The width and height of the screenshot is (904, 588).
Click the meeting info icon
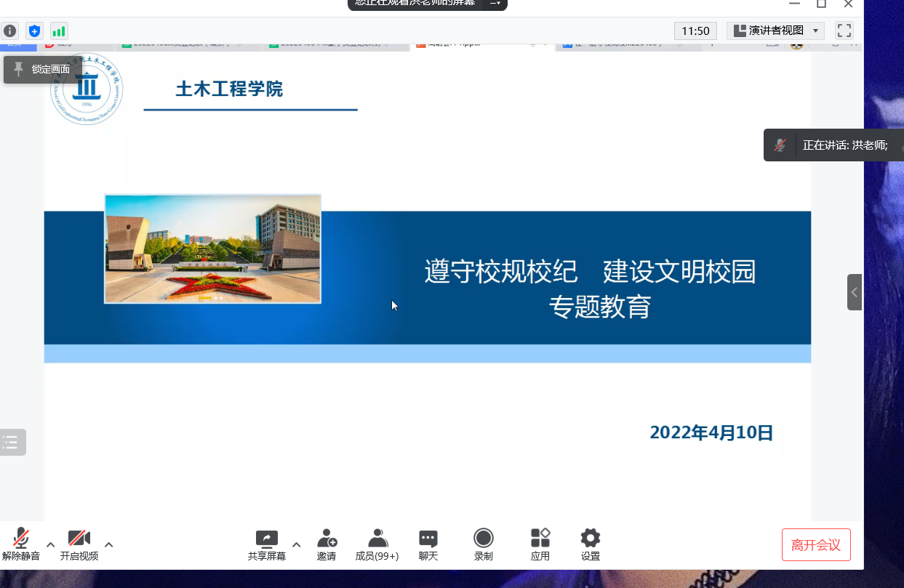[x=9, y=31]
